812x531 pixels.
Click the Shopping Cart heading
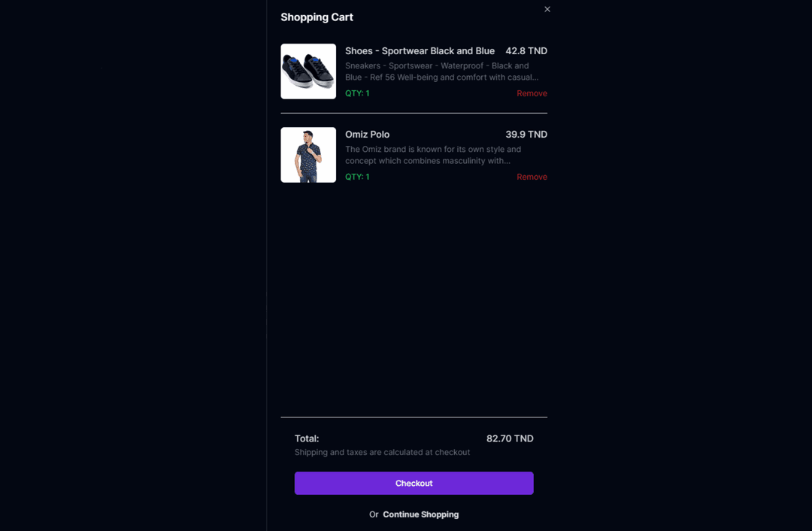(317, 17)
